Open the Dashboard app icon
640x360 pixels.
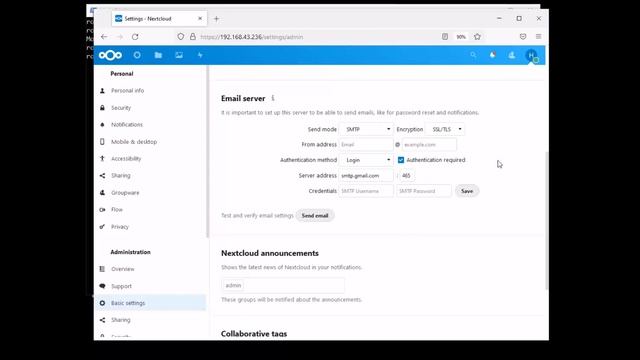coord(137,55)
